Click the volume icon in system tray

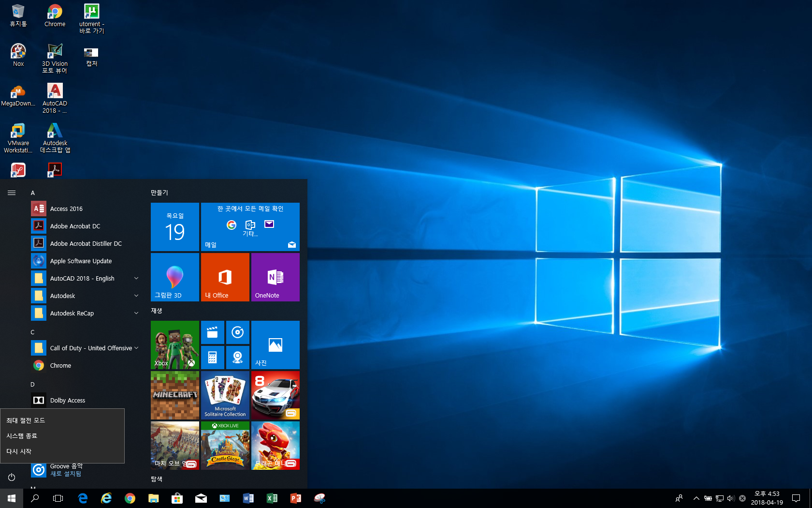730,498
